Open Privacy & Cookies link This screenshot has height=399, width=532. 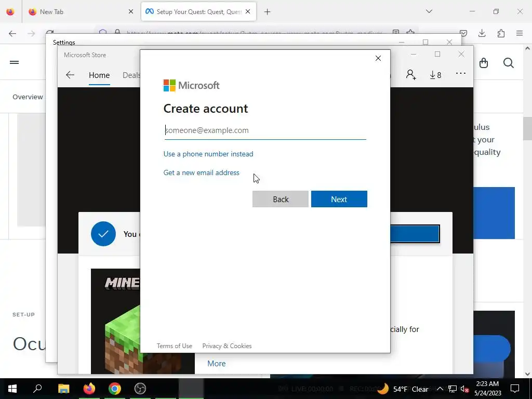227,345
